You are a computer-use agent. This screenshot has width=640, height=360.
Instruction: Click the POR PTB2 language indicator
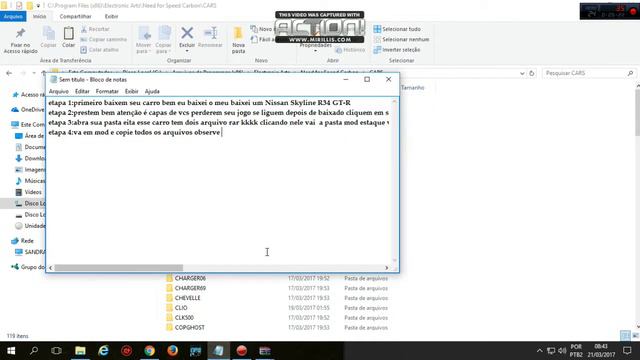coord(576,351)
